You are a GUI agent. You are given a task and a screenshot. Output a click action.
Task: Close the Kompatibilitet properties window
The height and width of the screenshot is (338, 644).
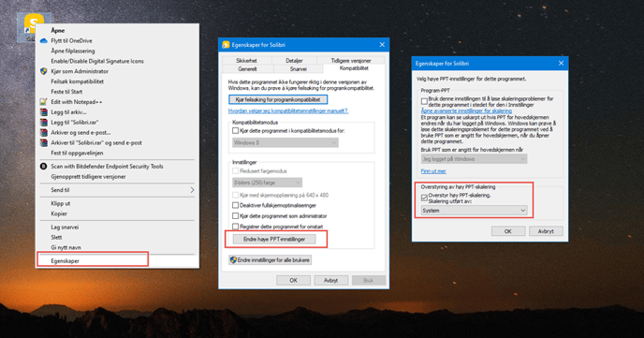point(382,44)
